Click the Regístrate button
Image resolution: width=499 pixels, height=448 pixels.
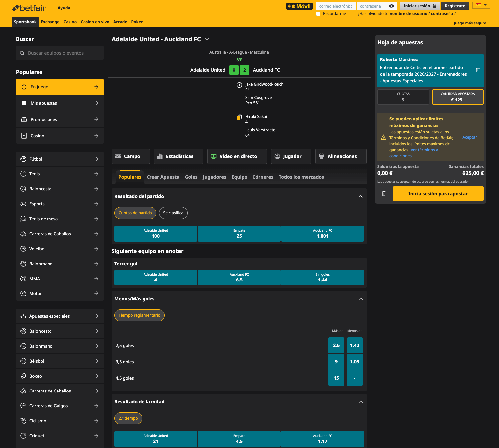[x=455, y=6]
